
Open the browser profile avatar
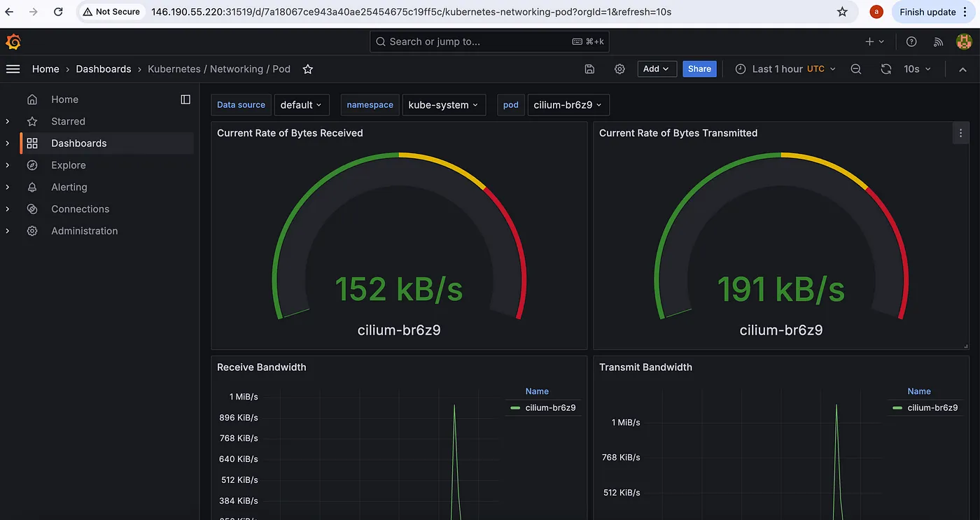click(876, 12)
